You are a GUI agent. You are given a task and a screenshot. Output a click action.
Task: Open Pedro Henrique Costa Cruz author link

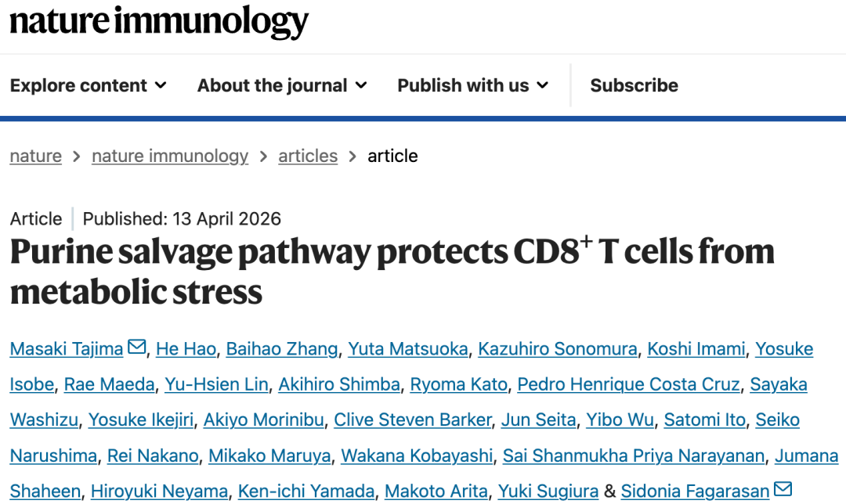pos(629,384)
